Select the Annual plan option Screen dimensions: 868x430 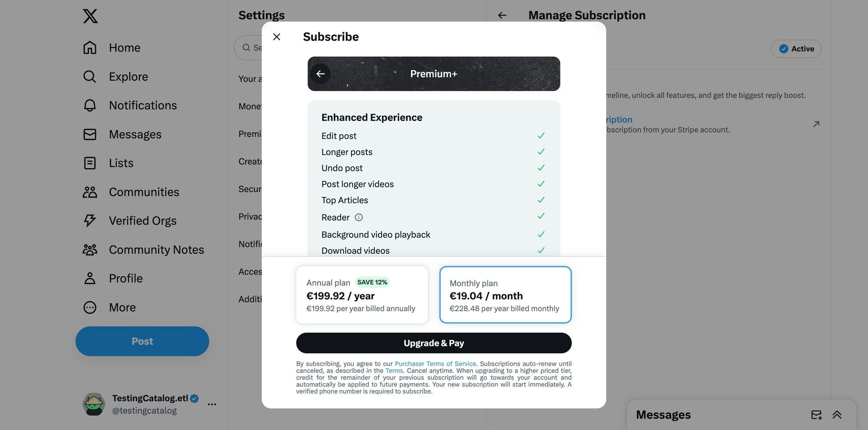(362, 295)
